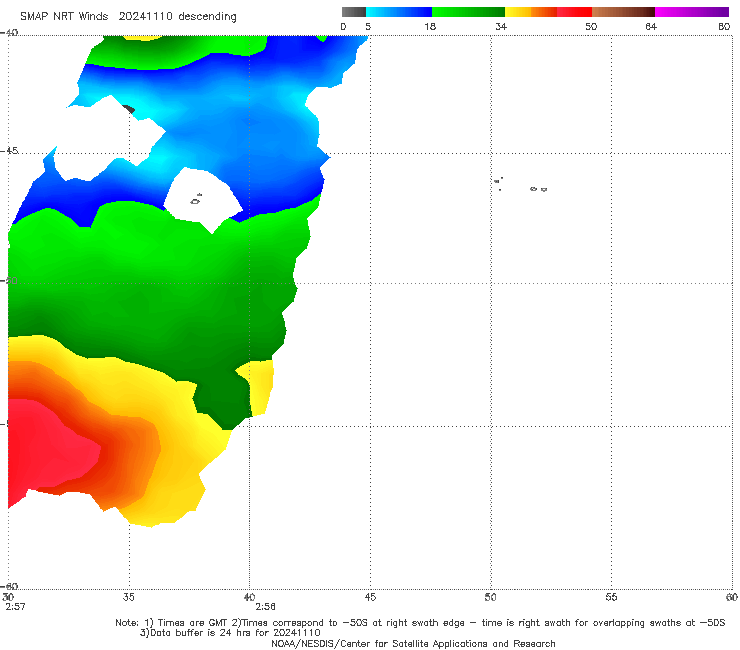The width and height of the screenshot is (740, 650).
Task: Click the color bar label '34'
Action: tap(501, 26)
